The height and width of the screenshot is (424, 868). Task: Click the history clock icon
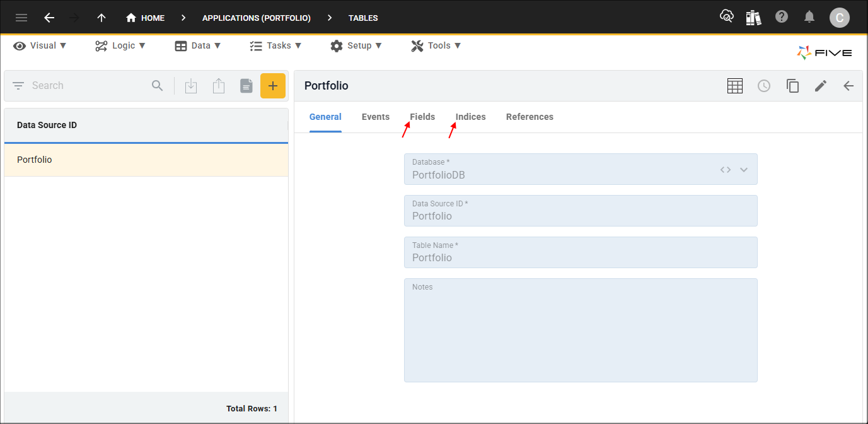click(x=764, y=85)
